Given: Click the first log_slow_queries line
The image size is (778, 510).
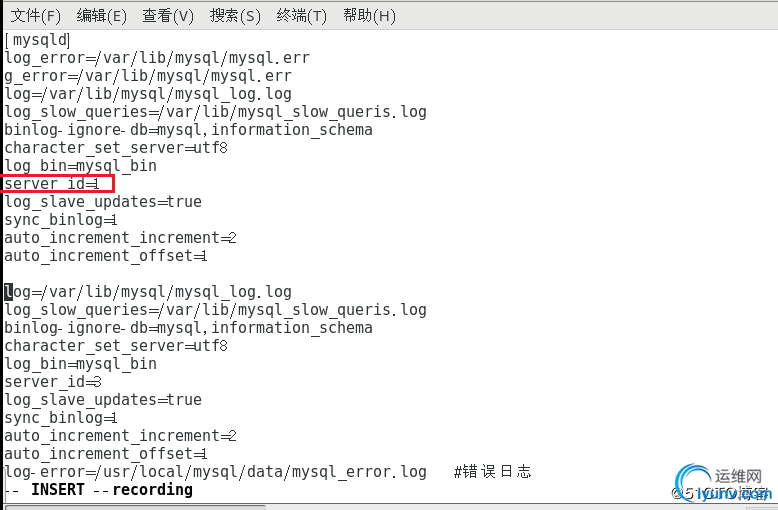Looking at the screenshot, I should tap(215, 112).
